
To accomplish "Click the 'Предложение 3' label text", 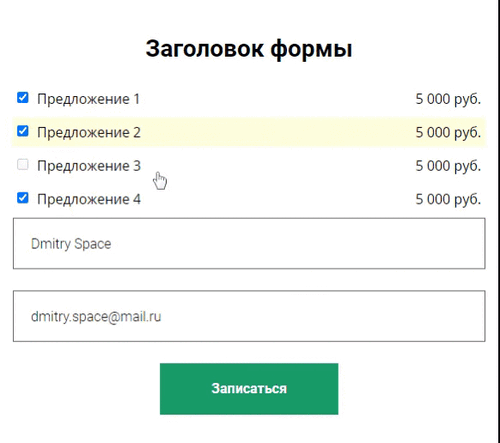I will coord(89,166).
